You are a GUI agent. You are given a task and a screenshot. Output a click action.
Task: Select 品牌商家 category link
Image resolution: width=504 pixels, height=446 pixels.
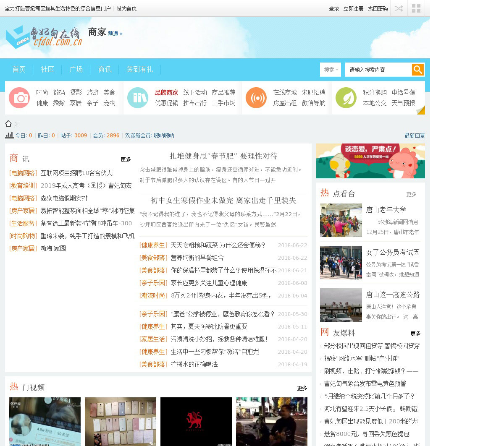click(166, 92)
